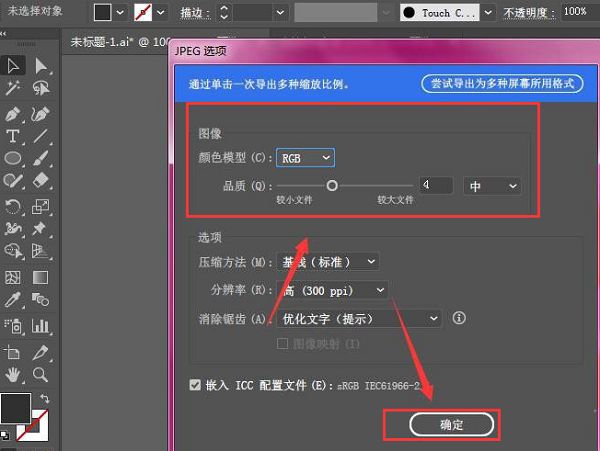Select the Pen tool
The image size is (600, 451).
pyautogui.click(x=12, y=114)
